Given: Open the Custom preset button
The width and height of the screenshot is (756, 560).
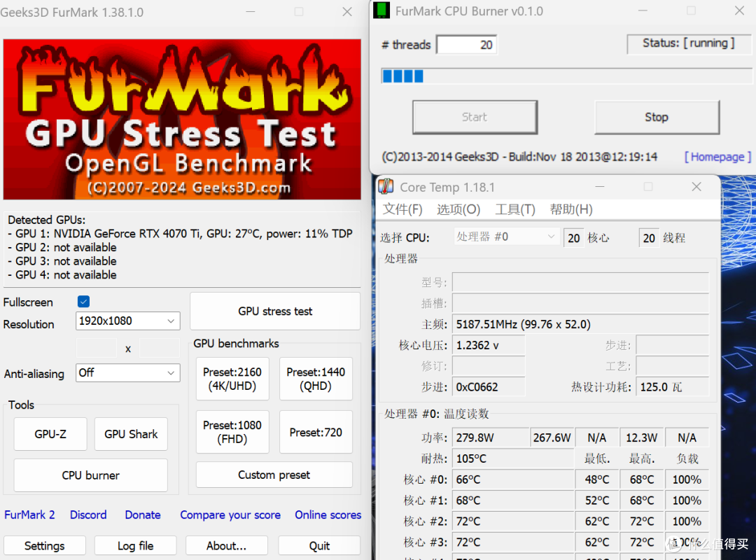Looking at the screenshot, I should pos(274,475).
